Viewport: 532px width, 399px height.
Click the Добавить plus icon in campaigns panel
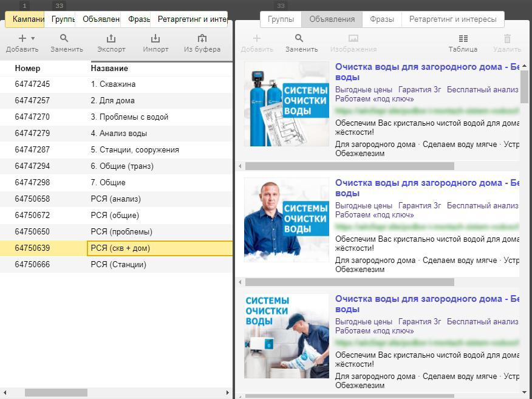[x=22, y=38]
